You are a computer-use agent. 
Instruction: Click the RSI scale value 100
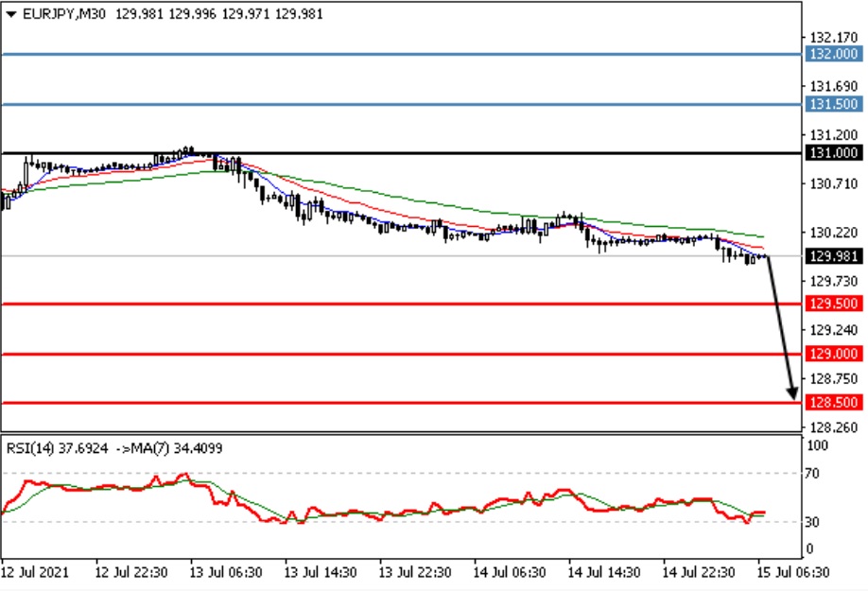click(x=817, y=445)
